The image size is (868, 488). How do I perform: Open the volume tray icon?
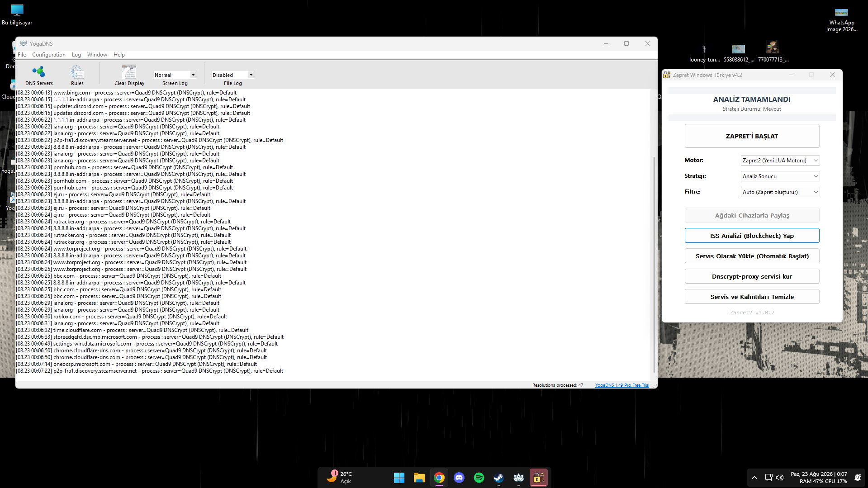(780, 478)
